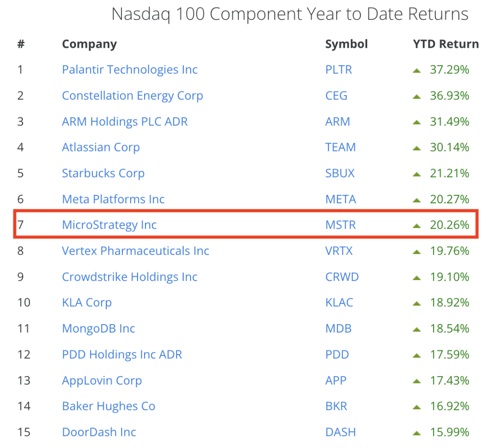Open Constellation Energy Corp company page
This screenshot has width=486, height=448.
pos(132,96)
